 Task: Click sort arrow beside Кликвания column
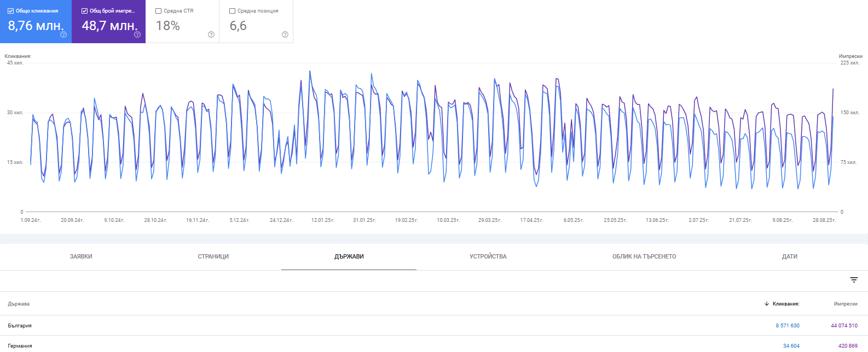[767, 304]
